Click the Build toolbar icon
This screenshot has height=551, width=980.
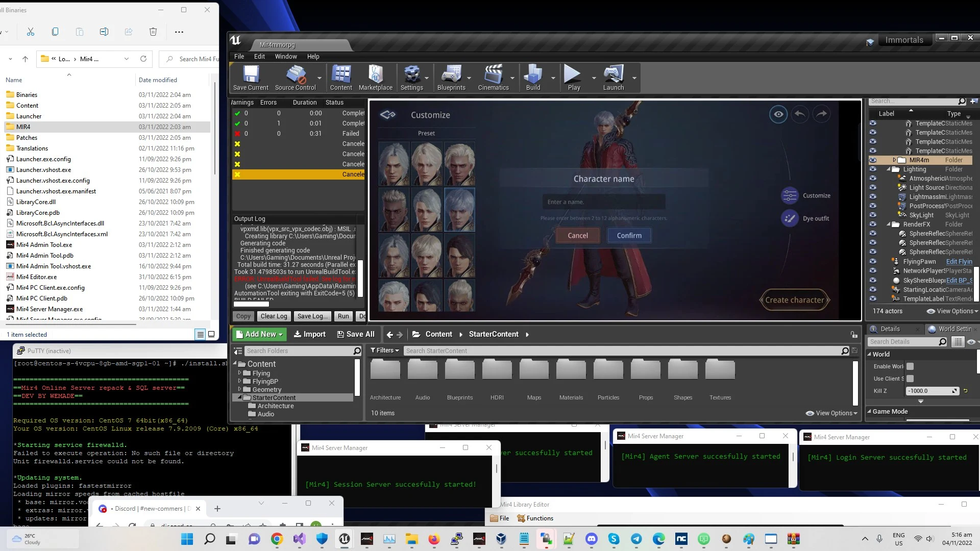533,78
